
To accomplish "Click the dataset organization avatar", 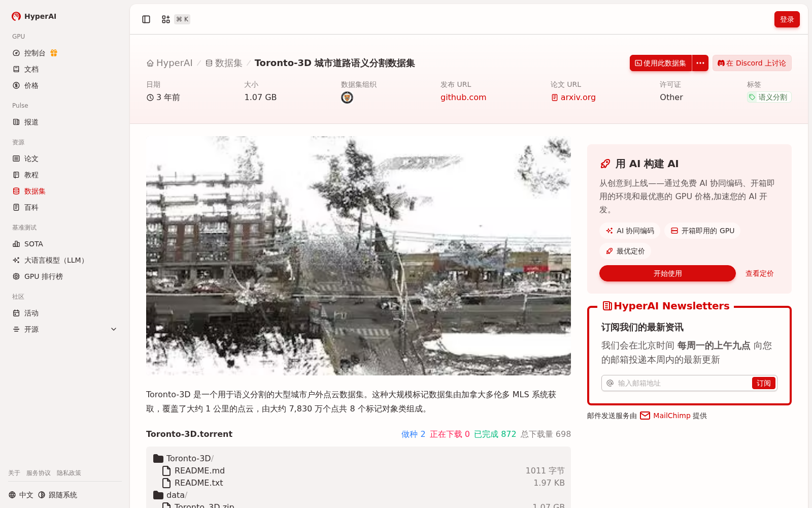I will coord(347,98).
